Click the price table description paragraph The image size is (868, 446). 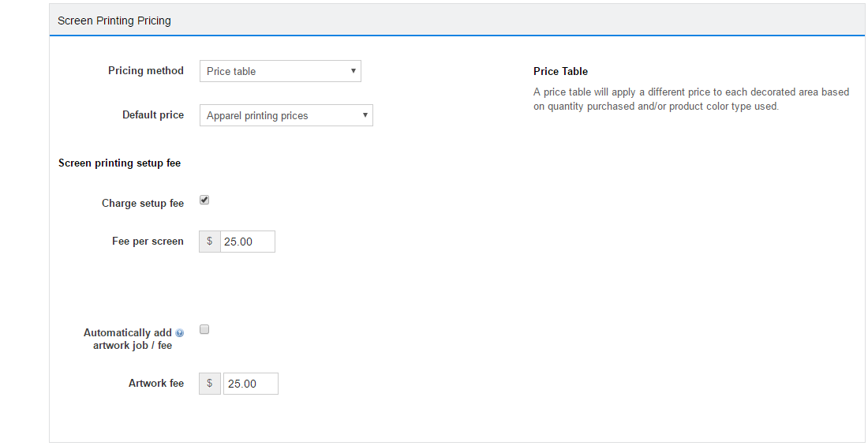pyautogui.click(x=690, y=99)
